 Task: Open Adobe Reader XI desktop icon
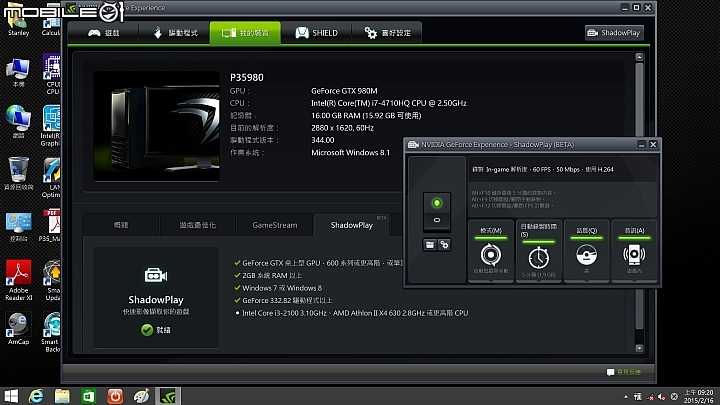pyautogui.click(x=18, y=280)
